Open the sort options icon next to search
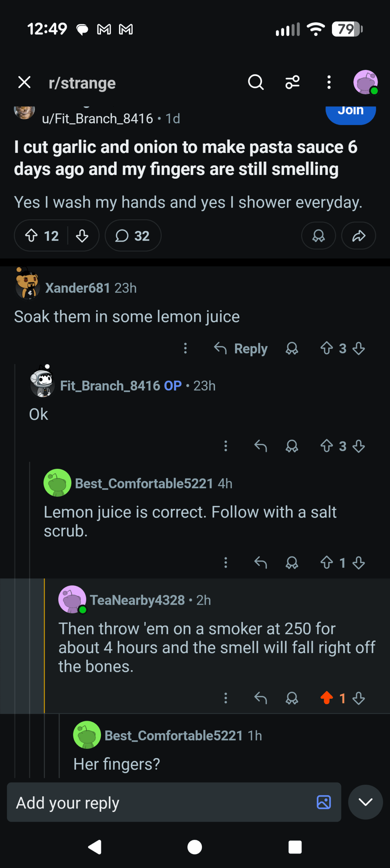The image size is (390, 868). [292, 82]
